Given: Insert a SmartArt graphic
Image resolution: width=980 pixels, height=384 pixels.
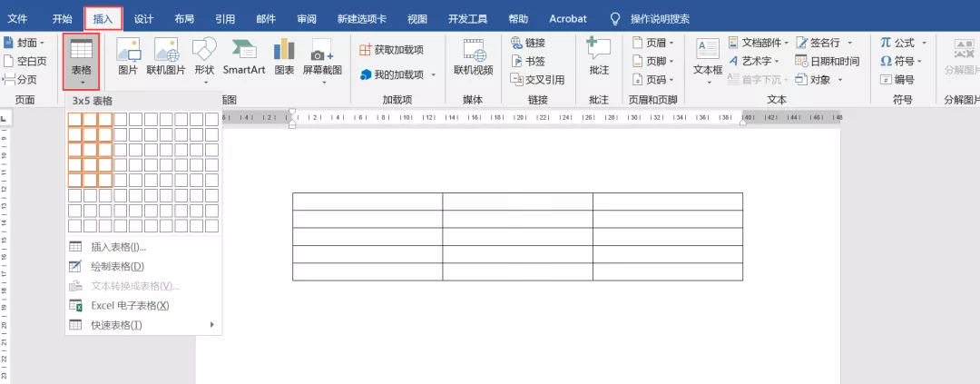Looking at the screenshot, I should point(244,57).
